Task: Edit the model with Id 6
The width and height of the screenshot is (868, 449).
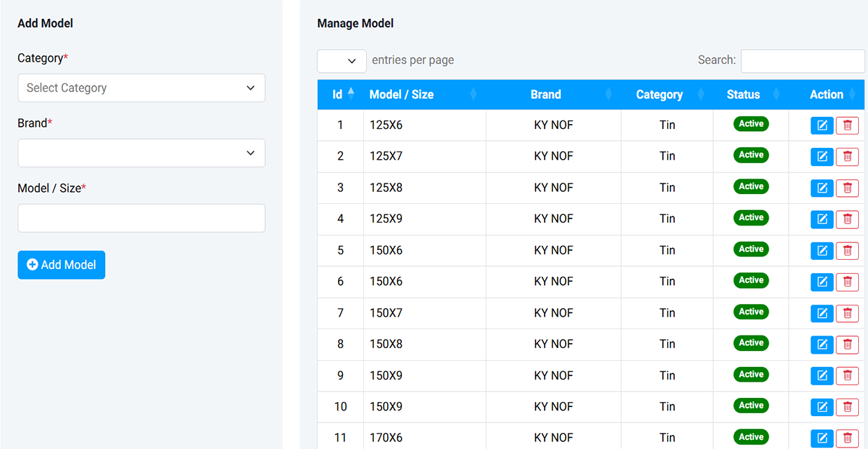Action: point(822,282)
